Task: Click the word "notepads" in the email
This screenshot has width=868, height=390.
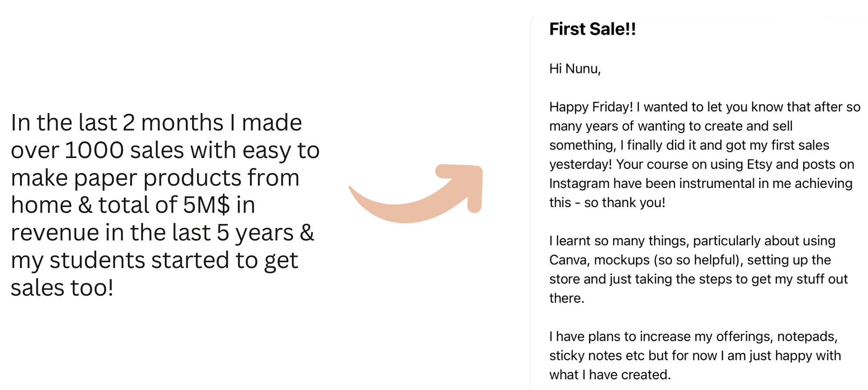Action: tap(806, 337)
